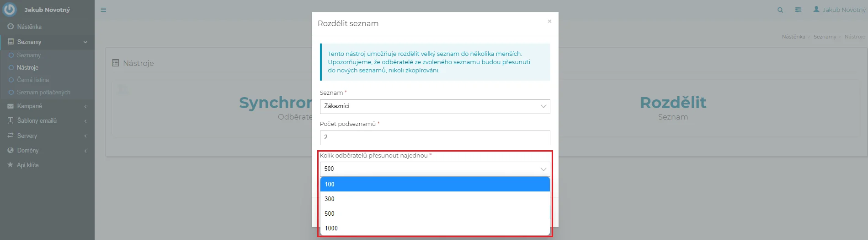Viewport: 868px width, 240px height.
Task: Click Seznamy breadcrumb link
Action: (x=825, y=37)
